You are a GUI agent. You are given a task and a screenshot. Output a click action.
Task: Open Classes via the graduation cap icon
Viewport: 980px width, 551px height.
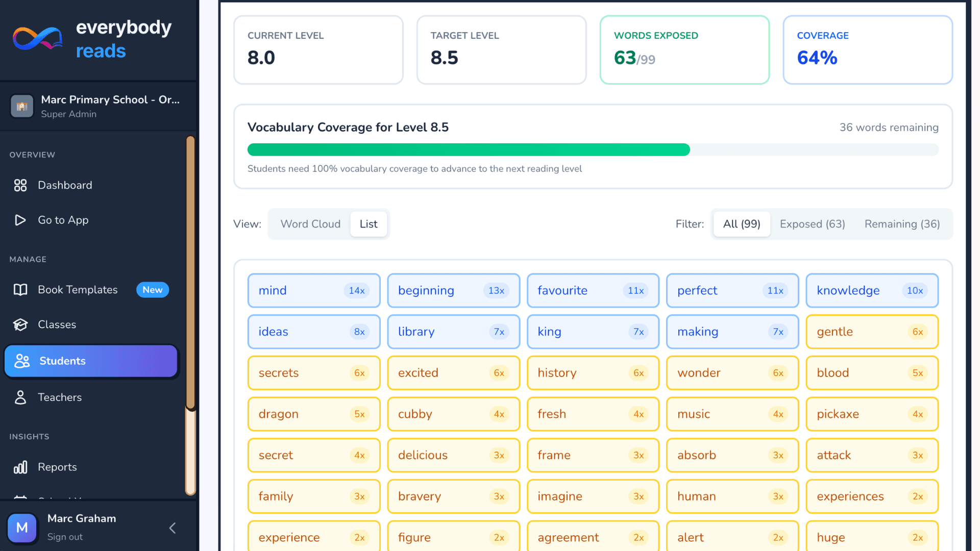[x=20, y=324]
